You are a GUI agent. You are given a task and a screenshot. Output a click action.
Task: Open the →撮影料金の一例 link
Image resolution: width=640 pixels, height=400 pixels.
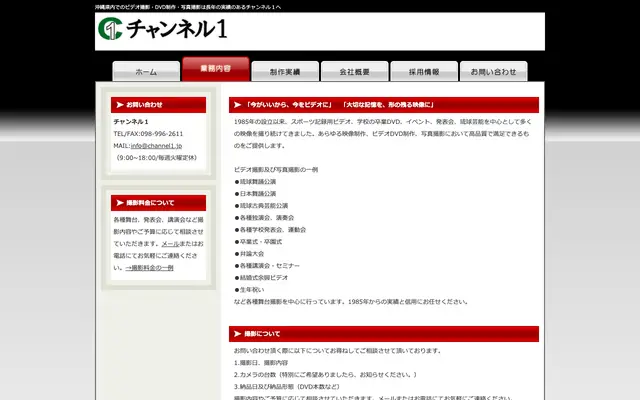pyautogui.click(x=149, y=268)
